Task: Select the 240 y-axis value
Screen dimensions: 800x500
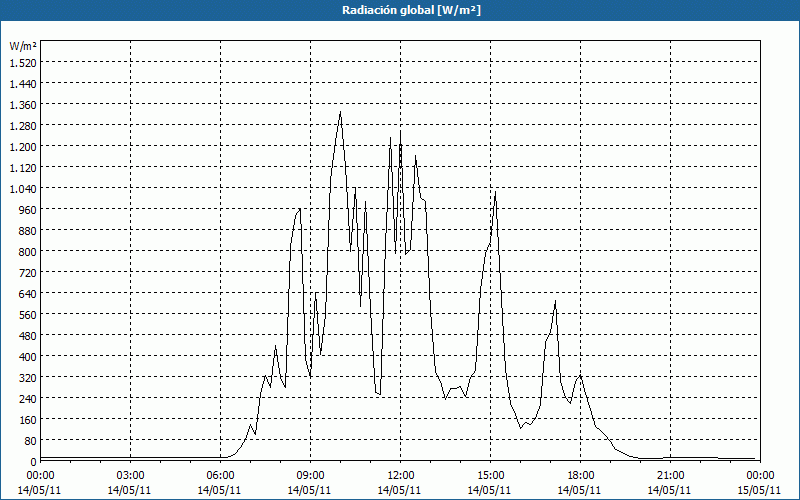Action: coord(29,398)
